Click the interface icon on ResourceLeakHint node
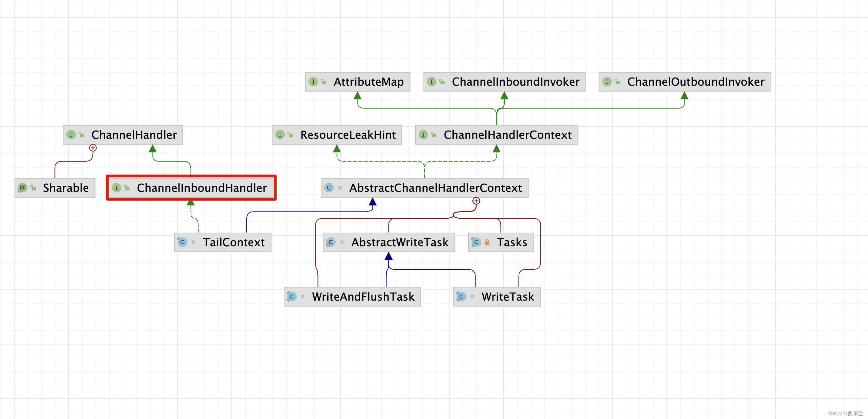This screenshot has height=419, width=868. pyautogui.click(x=280, y=135)
